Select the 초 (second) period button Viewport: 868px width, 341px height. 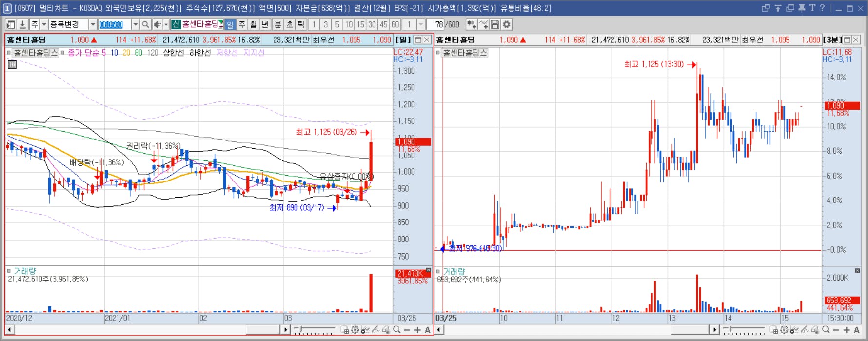pyautogui.click(x=290, y=24)
